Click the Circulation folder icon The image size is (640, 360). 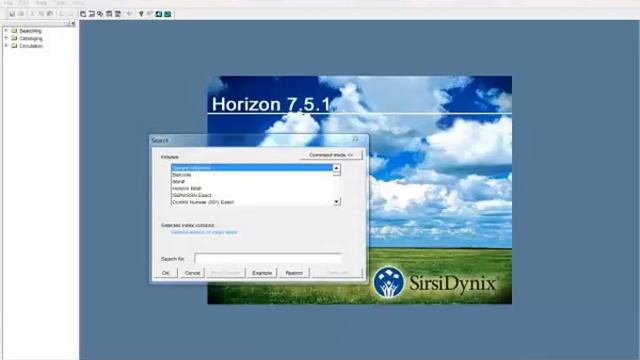pyautogui.click(x=14, y=46)
